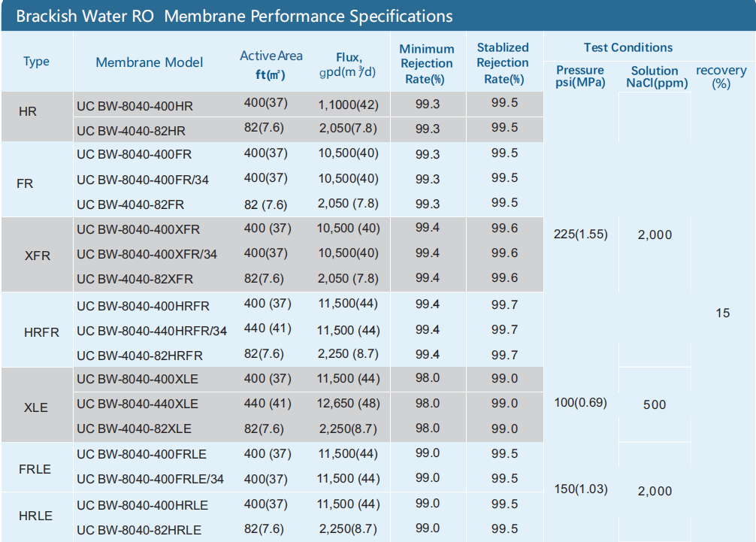Click the pressure value '225(1.55)'
The height and width of the screenshot is (542, 756).
click(580, 235)
